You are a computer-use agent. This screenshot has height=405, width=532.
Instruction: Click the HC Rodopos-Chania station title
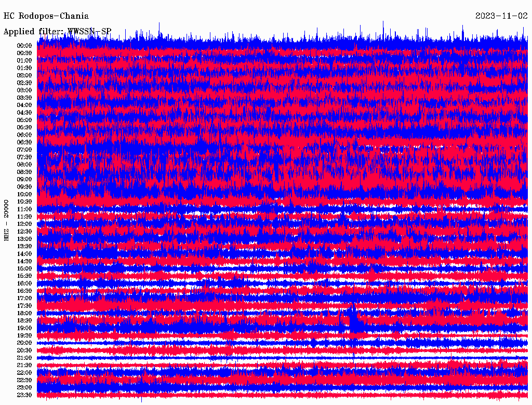[x=46, y=16]
